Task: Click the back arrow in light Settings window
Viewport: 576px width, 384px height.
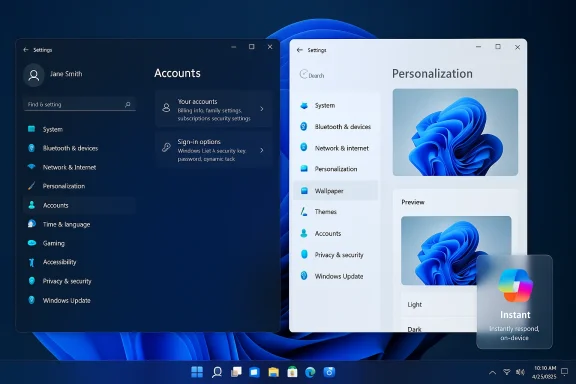Action: pyautogui.click(x=300, y=50)
